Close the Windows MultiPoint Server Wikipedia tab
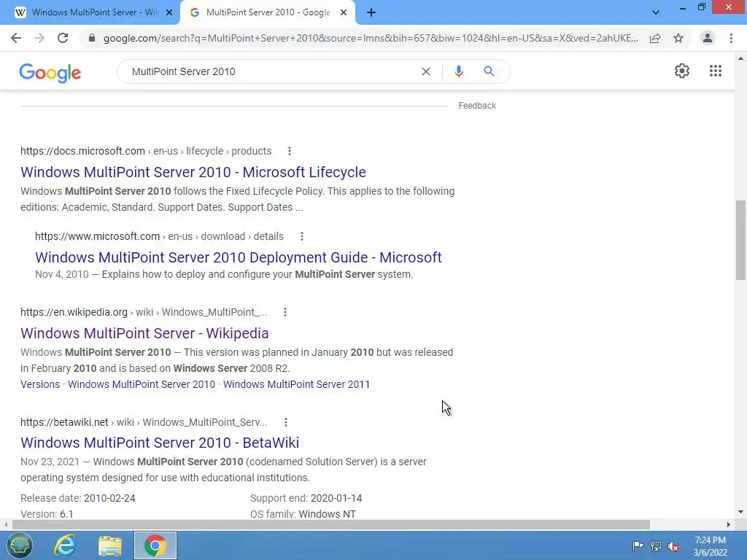Viewport: 747px width, 560px height. click(169, 13)
